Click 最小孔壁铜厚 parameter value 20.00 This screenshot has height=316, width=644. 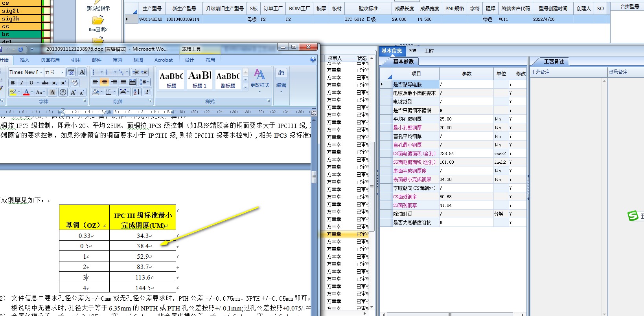click(466, 128)
